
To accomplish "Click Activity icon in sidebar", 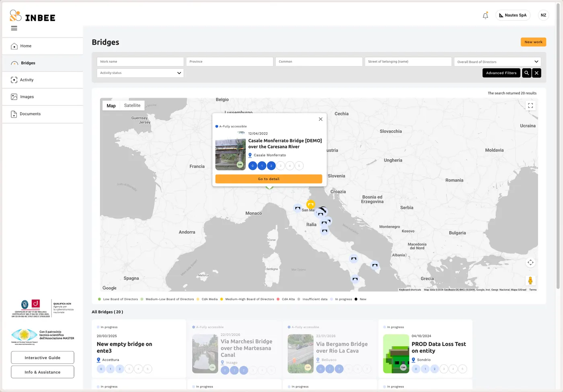I will tap(14, 80).
